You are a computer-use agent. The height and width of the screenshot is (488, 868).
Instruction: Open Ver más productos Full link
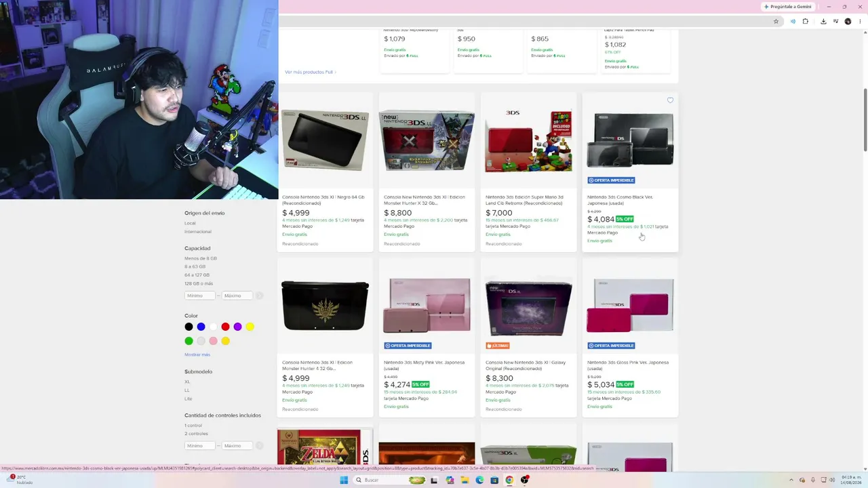pos(311,72)
